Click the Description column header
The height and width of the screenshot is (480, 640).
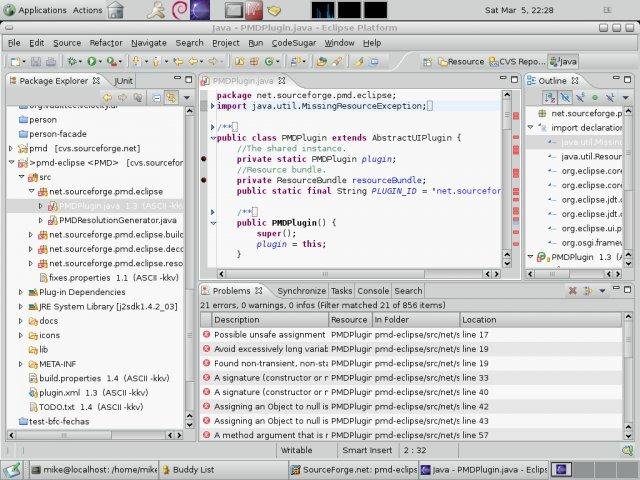(x=270, y=320)
